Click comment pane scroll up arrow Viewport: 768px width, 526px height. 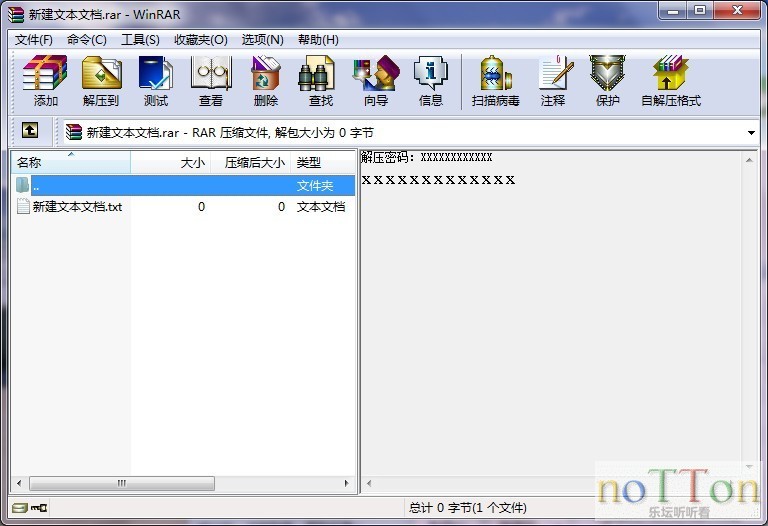pos(749,160)
